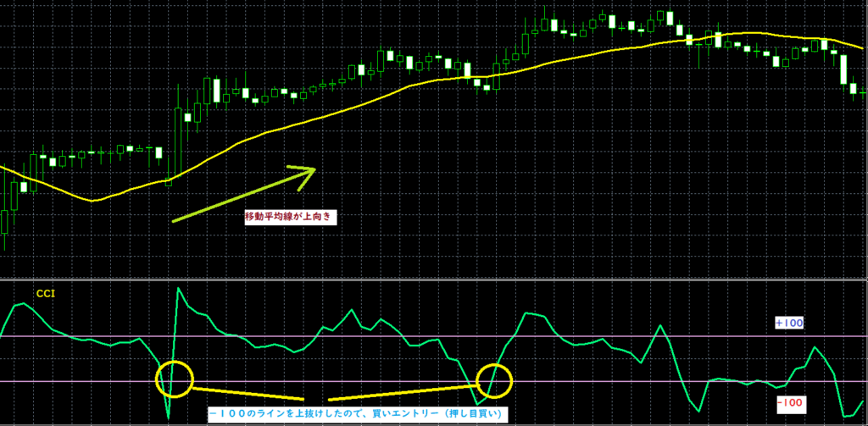Click the CCI line's sharp low below the left circle
Viewport: 868px width, 426px height.
click(x=169, y=418)
